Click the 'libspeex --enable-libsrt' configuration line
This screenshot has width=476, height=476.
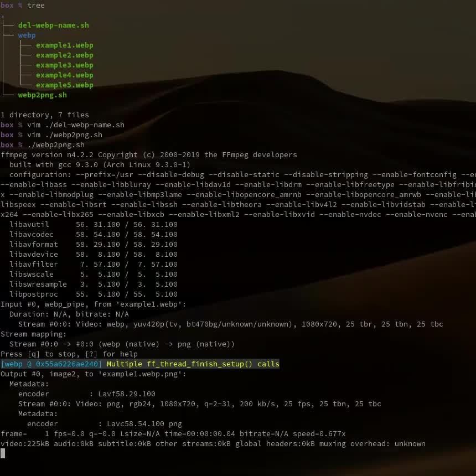pyautogui.click(x=238, y=205)
